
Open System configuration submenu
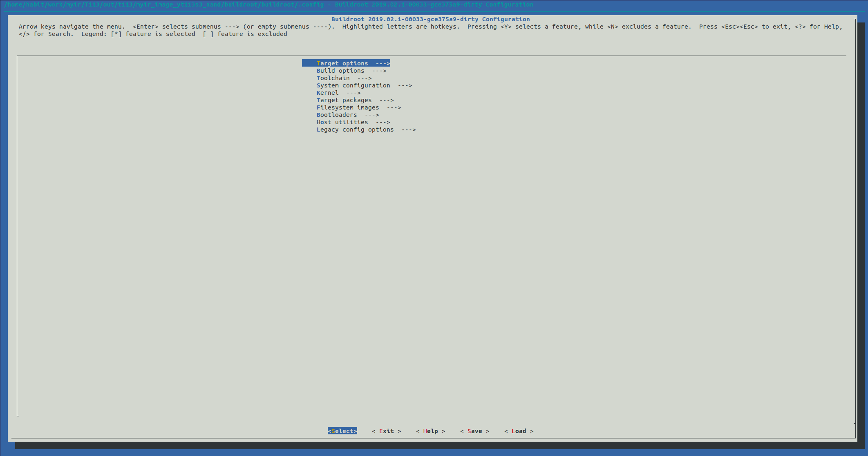[x=353, y=85]
